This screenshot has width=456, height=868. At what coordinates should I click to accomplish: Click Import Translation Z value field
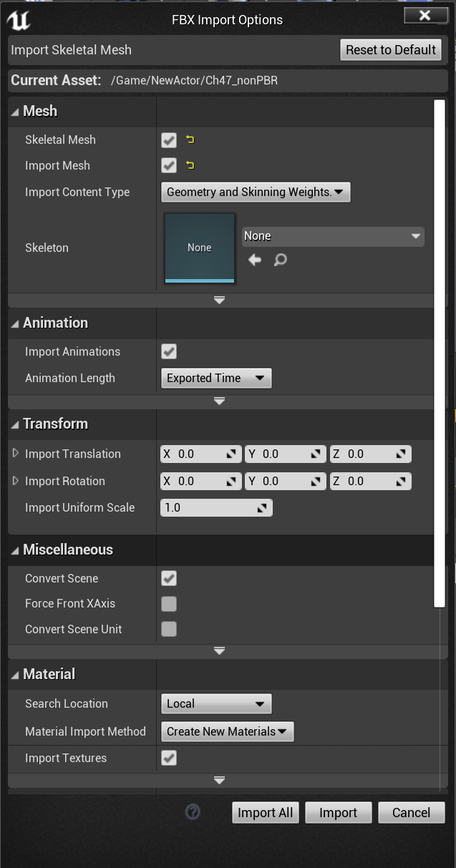370,454
